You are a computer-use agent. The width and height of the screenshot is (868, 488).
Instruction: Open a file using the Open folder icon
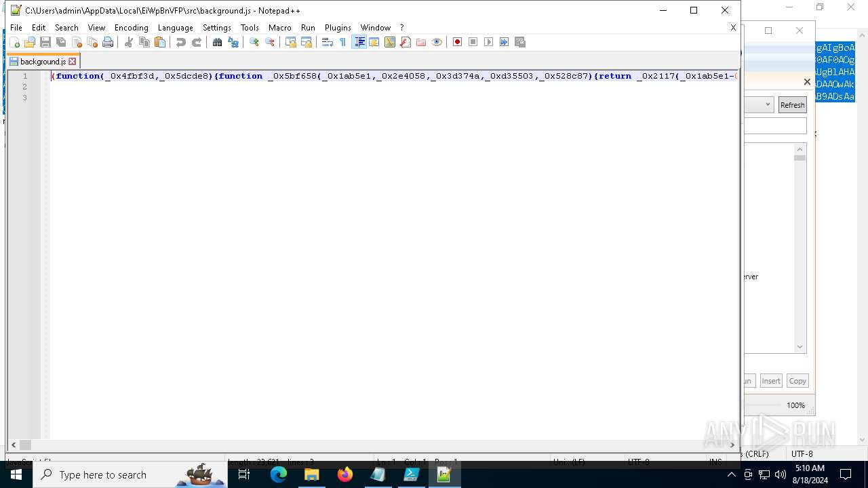[30, 42]
